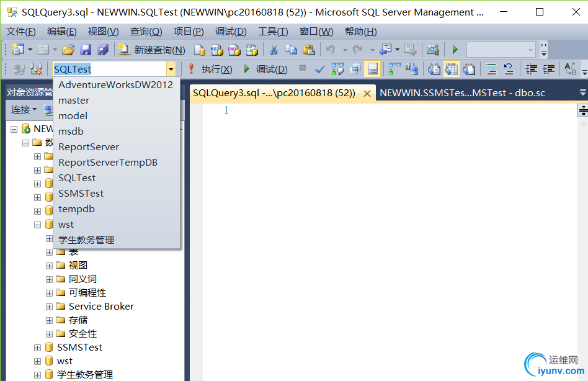Select the 可编程性 folder in tree

coord(87,293)
